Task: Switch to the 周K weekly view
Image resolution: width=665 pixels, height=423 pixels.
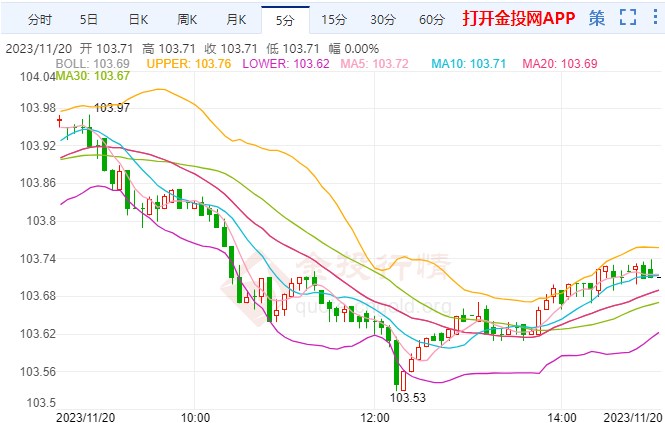Action: [187, 19]
